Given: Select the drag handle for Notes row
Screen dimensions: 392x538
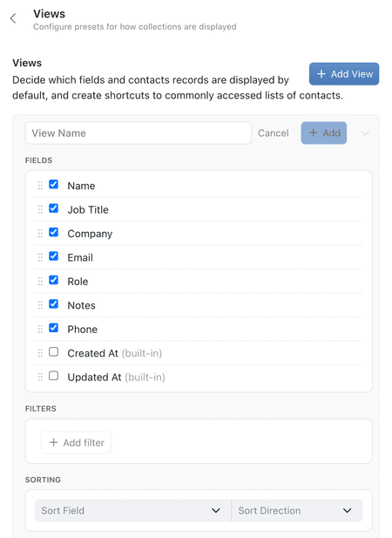Looking at the screenshot, I should click(40, 305).
